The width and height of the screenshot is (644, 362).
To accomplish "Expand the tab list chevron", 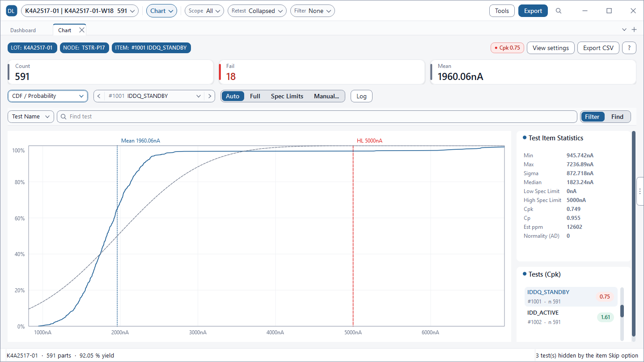I will 624,30.
